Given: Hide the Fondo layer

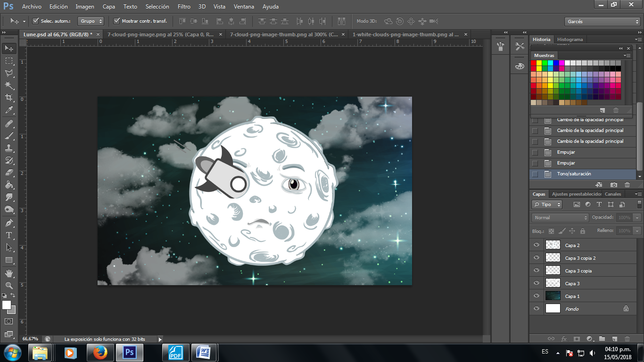Looking at the screenshot, I should pos(536,309).
